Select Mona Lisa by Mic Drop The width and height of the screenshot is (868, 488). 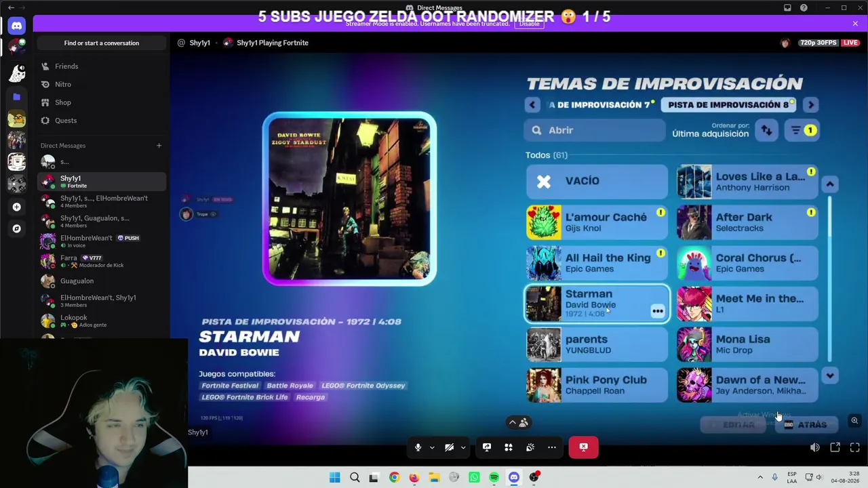[x=747, y=344]
